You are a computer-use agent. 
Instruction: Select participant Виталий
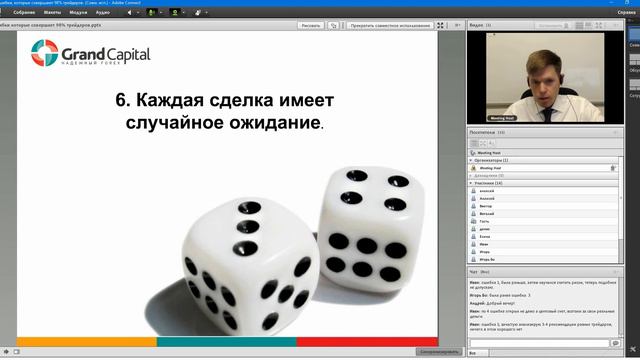point(543,214)
